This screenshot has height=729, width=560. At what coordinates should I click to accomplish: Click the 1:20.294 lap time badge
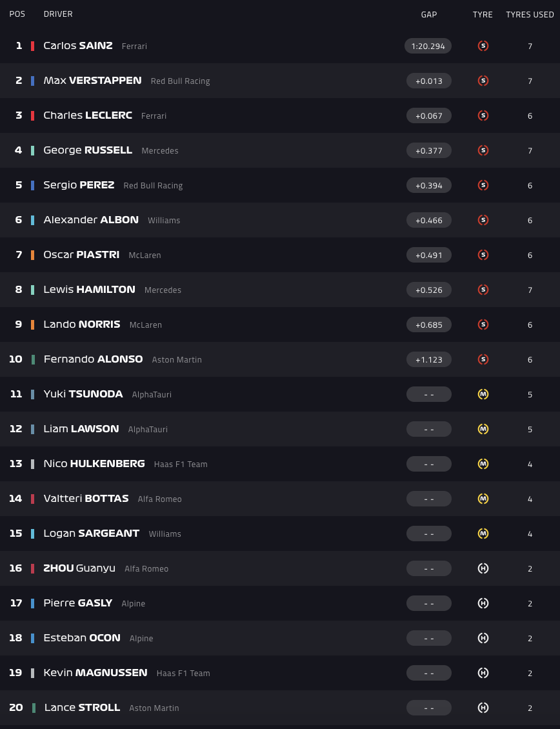(428, 46)
